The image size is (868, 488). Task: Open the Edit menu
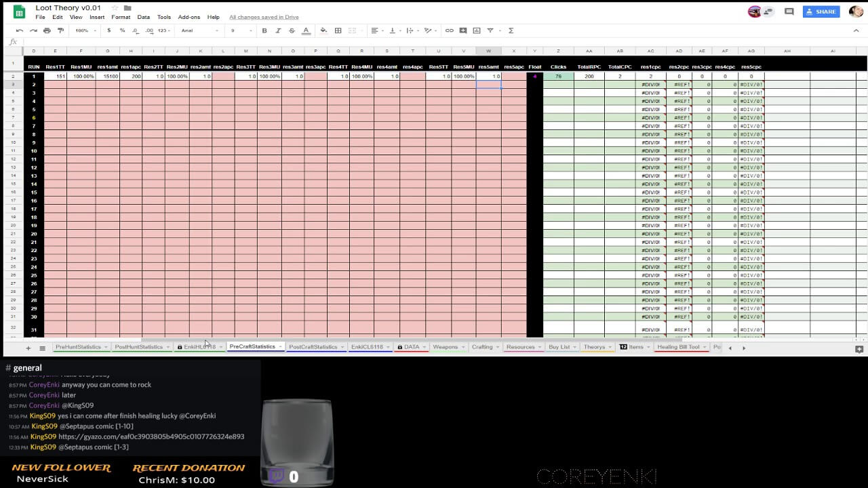pos(58,17)
